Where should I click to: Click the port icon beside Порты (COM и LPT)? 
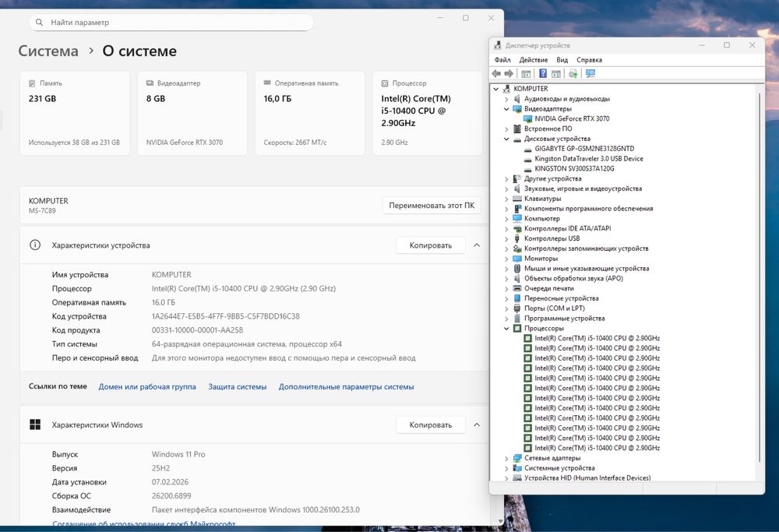(517, 308)
